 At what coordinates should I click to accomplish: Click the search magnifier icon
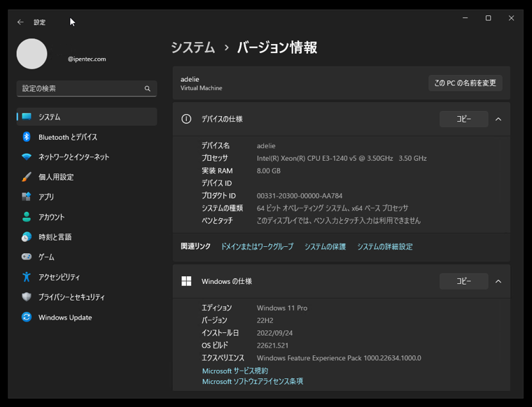pos(147,88)
